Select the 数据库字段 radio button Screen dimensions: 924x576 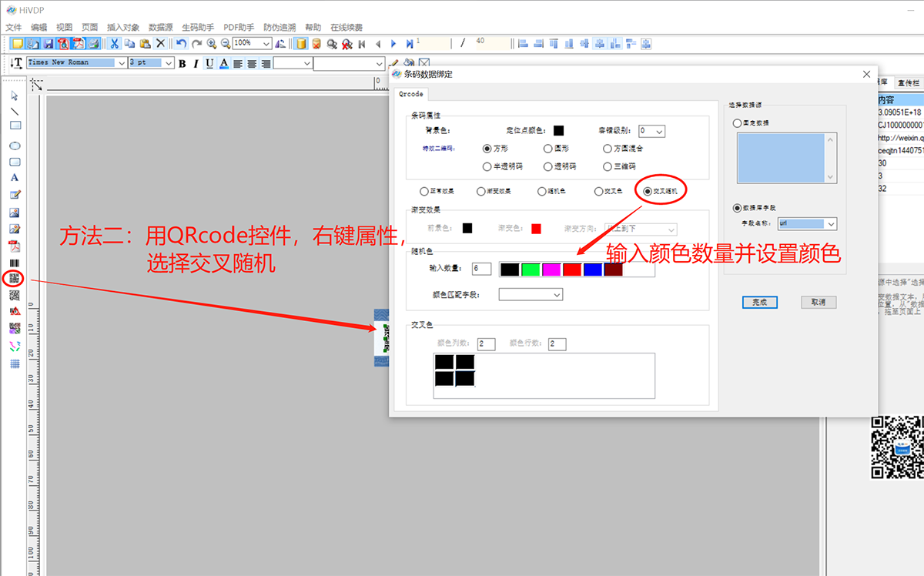[x=738, y=208]
